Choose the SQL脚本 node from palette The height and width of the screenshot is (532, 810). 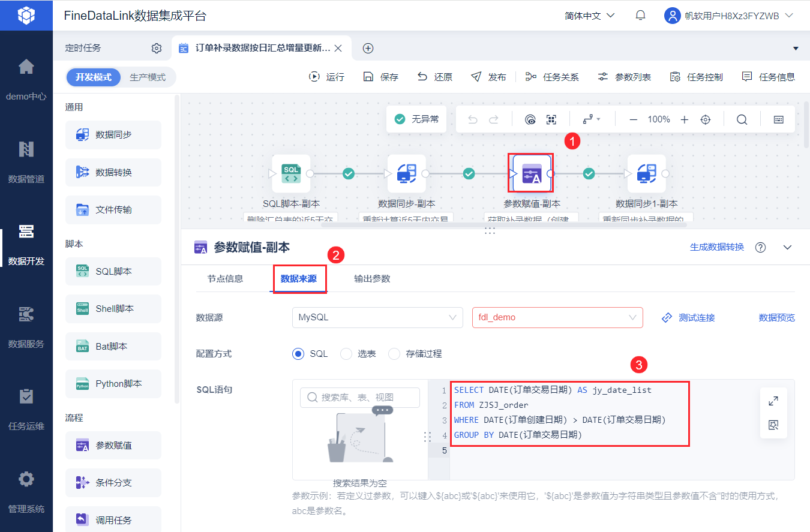click(x=113, y=272)
